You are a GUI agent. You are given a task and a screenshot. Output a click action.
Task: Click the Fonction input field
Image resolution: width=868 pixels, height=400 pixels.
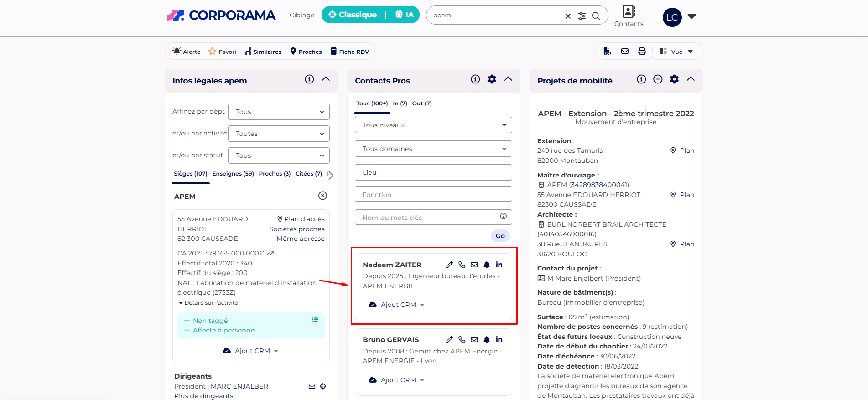[433, 194]
